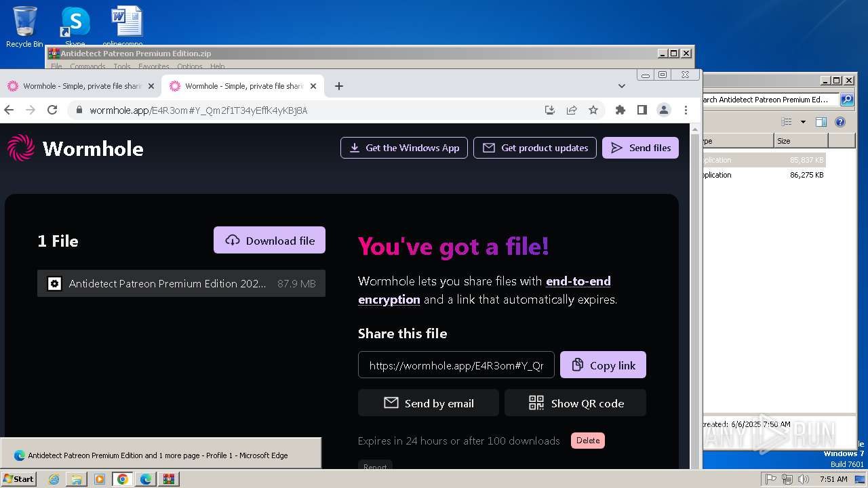
Task: Click the red Delete button
Action: 588,441
